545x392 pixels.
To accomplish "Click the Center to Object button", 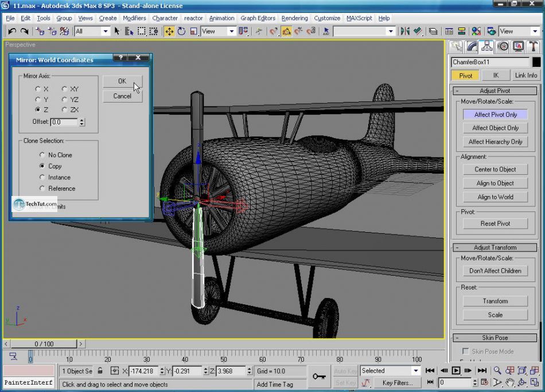I will 495,170.
